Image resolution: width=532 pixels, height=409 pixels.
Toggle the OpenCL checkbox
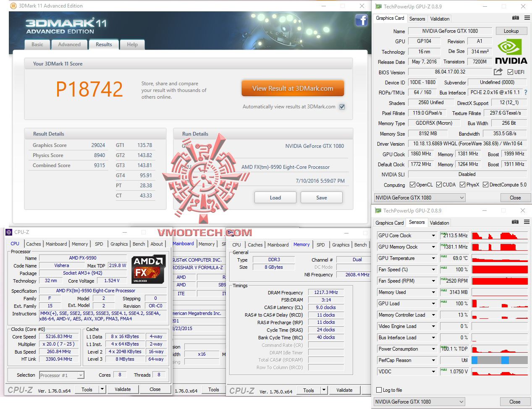412,185
